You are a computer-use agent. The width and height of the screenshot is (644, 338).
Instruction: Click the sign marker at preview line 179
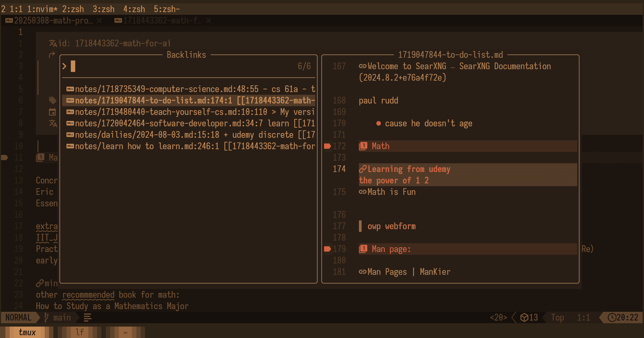[x=327, y=249]
